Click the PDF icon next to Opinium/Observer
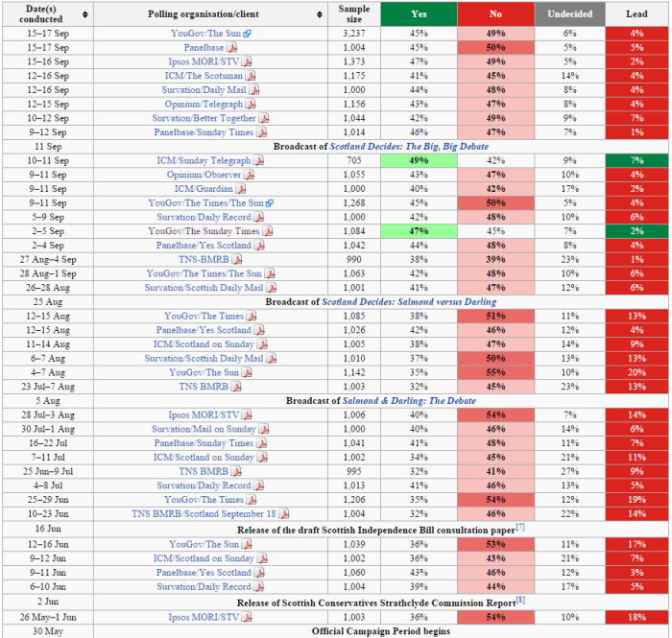 click(250, 176)
